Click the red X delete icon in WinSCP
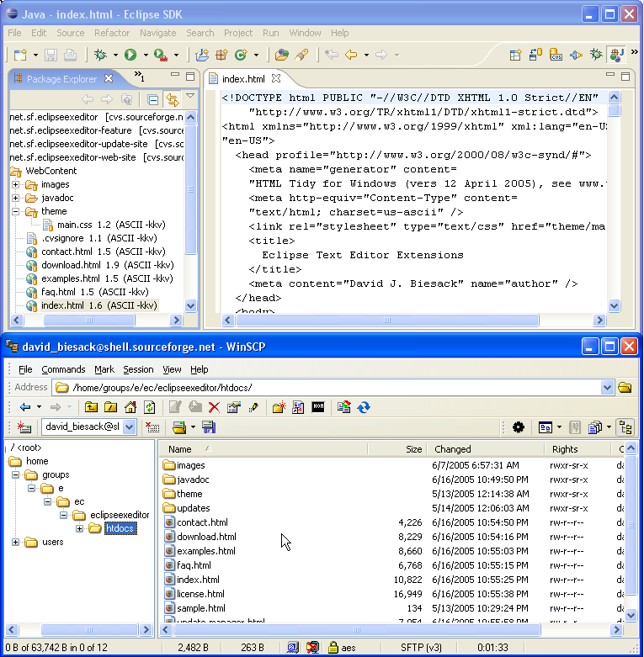 point(214,407)
